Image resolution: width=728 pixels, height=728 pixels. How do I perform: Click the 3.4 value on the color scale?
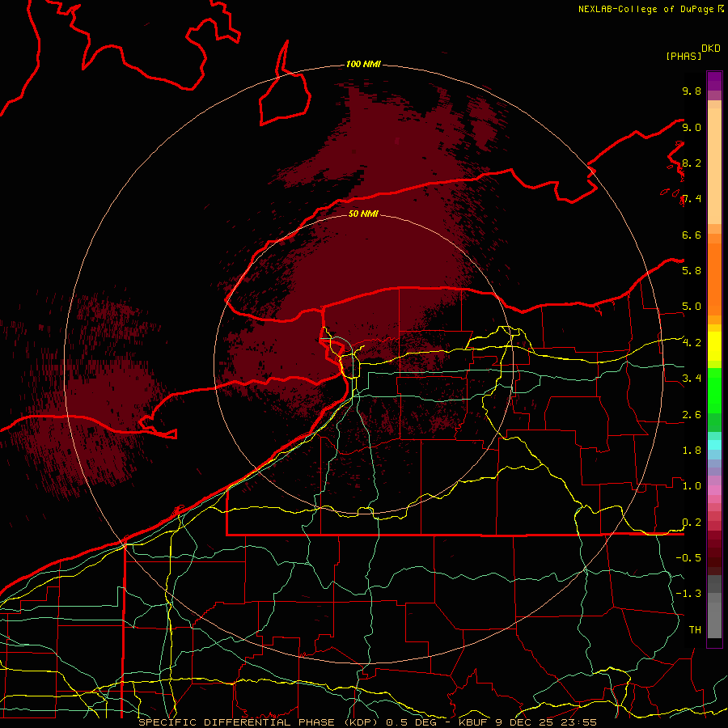tap(692, 378)
